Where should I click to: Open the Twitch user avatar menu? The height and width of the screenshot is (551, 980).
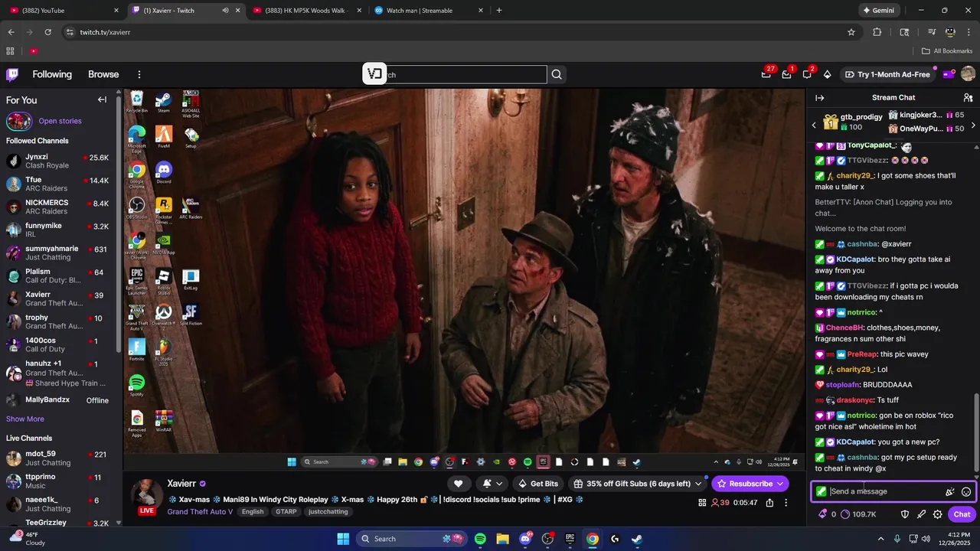tap(968, 74)
